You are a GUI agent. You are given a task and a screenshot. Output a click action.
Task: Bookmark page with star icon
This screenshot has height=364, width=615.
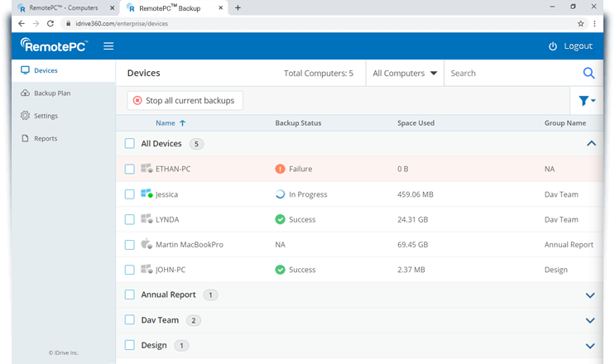click(x=581, y=24)
